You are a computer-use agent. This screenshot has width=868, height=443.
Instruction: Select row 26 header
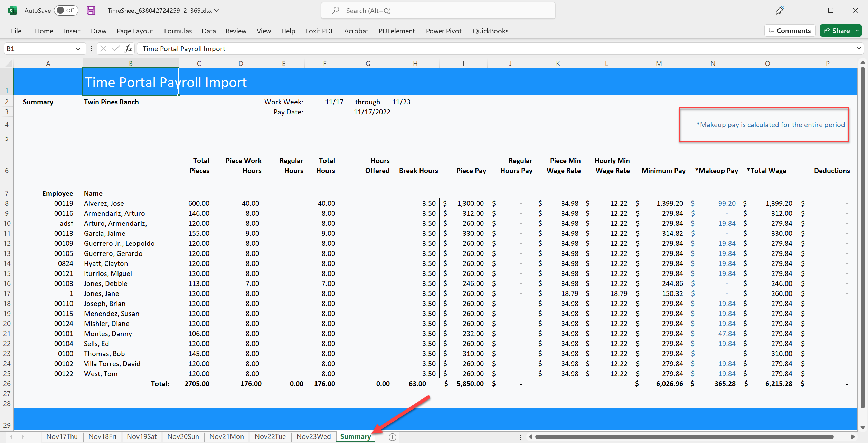pyautogui.click(x=7, y=384)
